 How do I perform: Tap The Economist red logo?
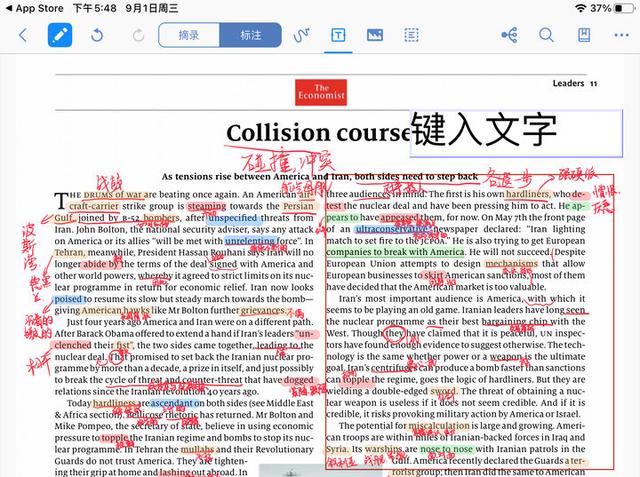(321, 92)
